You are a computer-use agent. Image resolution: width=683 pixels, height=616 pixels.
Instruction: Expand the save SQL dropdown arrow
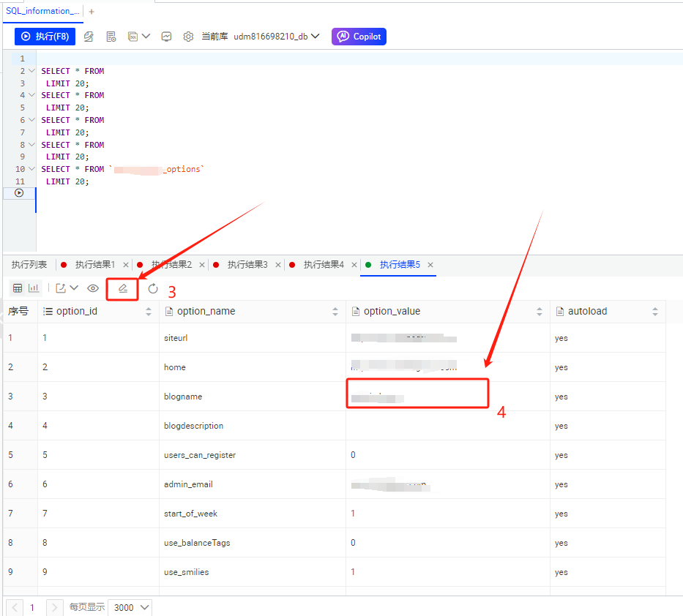pos(146,36)
